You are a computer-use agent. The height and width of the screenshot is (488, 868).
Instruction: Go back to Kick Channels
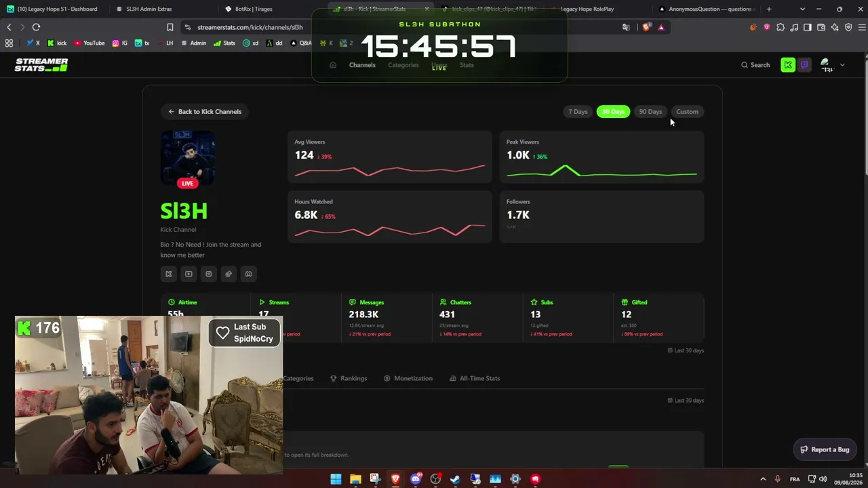tap(205, 112)
